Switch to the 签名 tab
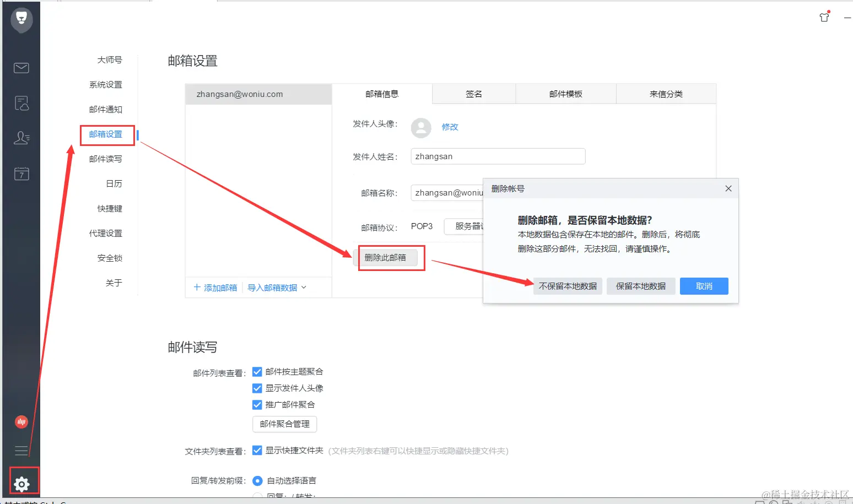853x504 pixels. pyautogui.click(x=474, y=94)
